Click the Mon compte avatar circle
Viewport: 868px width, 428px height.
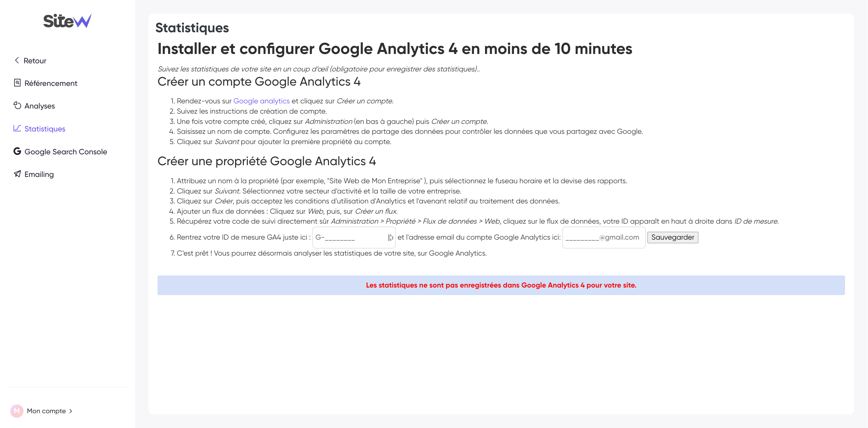17,411
